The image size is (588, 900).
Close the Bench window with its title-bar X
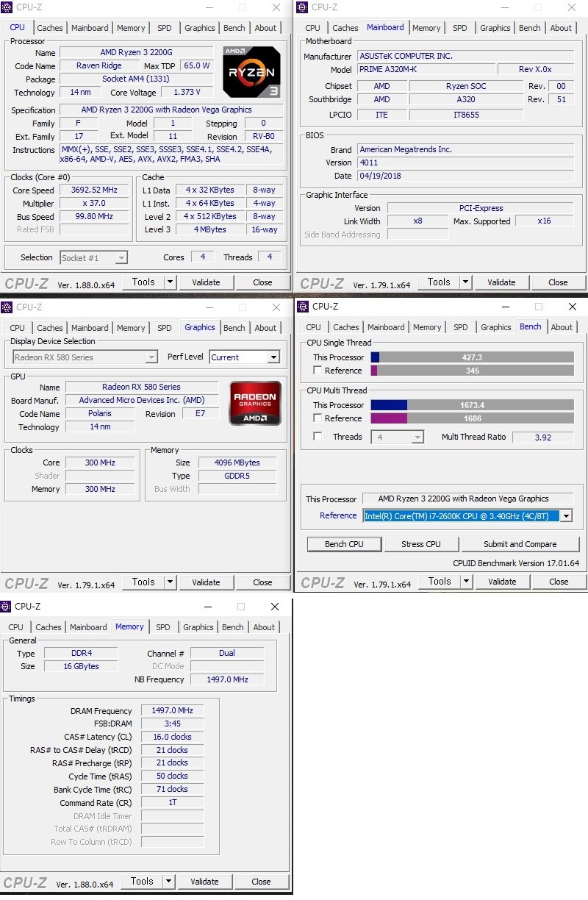pos(573,307)
